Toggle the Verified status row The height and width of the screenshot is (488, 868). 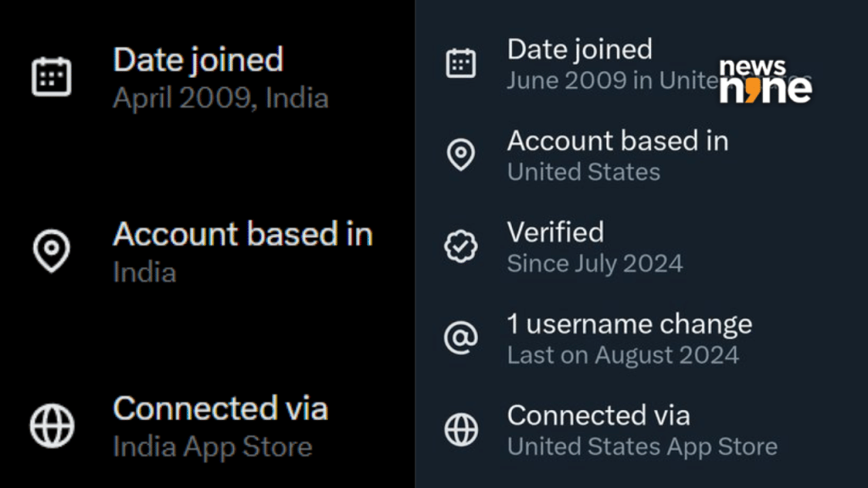click(593, 246)
